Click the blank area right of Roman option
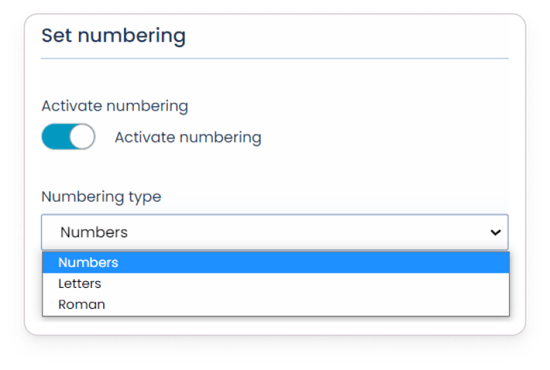 [x=307, y=304]
